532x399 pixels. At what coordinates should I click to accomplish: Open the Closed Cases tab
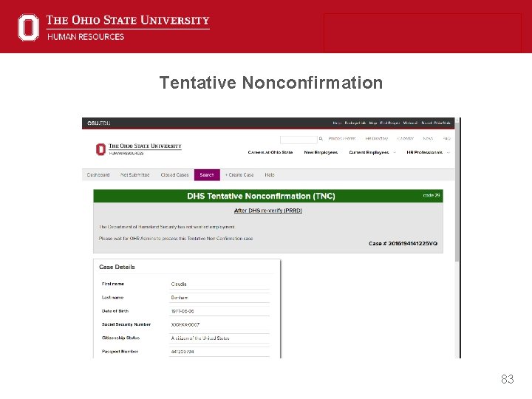174,175
